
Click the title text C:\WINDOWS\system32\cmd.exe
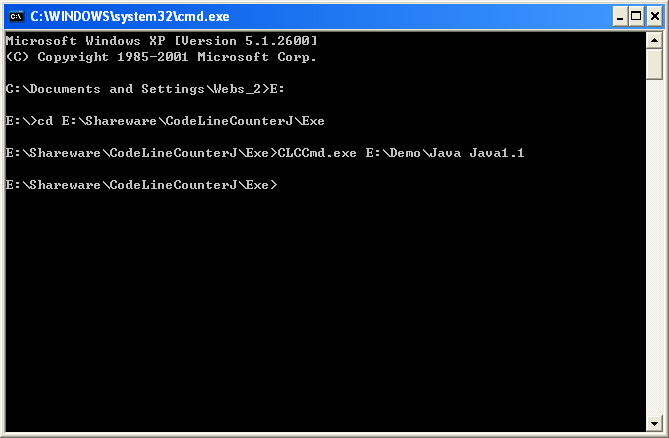coord(130,17)
